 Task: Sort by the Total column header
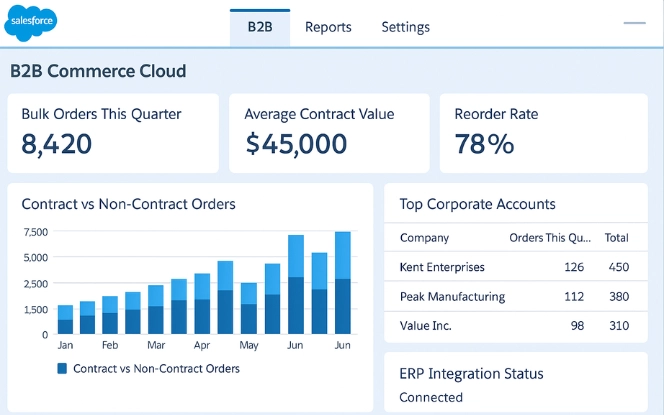tap(617, 238)
